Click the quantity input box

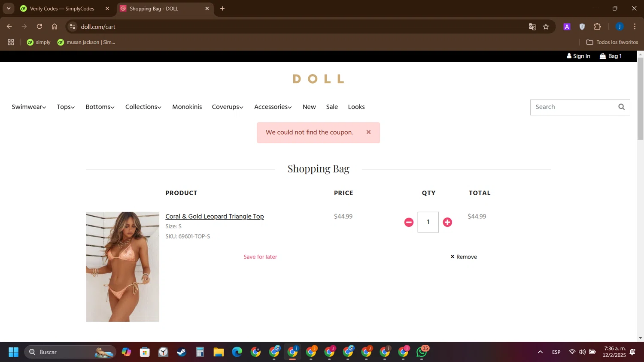point(428,222)
